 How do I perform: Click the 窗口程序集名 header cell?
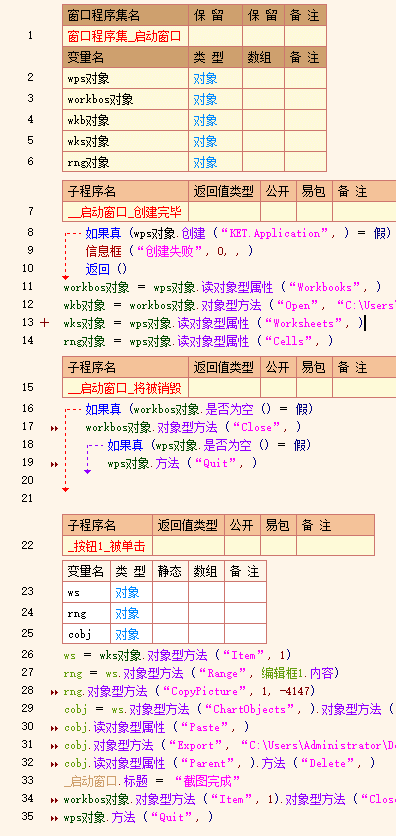tap(125, 15)
